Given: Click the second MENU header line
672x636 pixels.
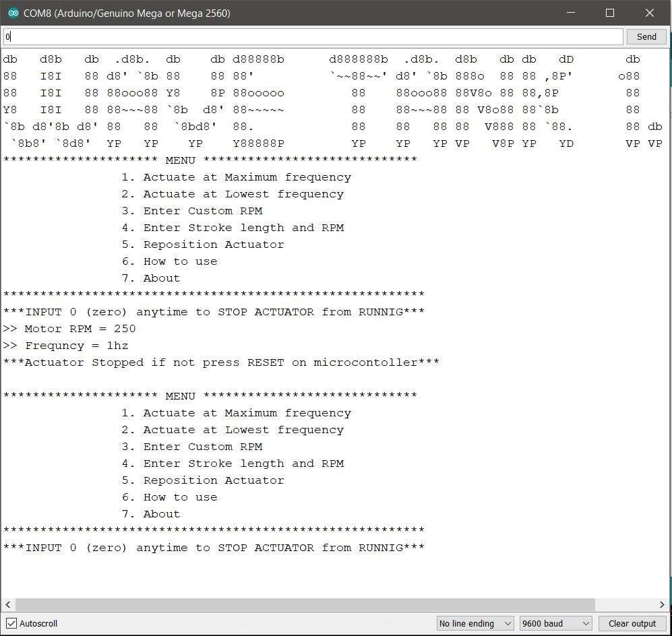Looking at the screenshot, I should (x=210, y=396).
